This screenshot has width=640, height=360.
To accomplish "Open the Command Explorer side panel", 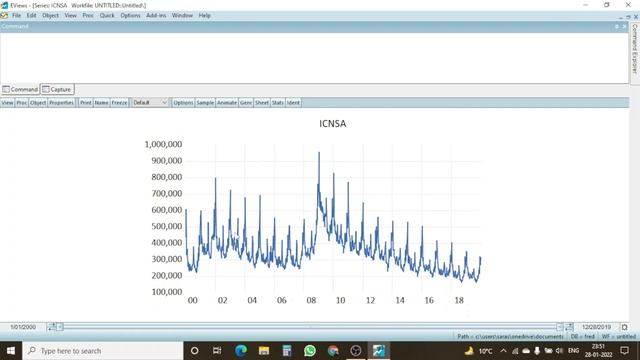I will coord(635,49).
